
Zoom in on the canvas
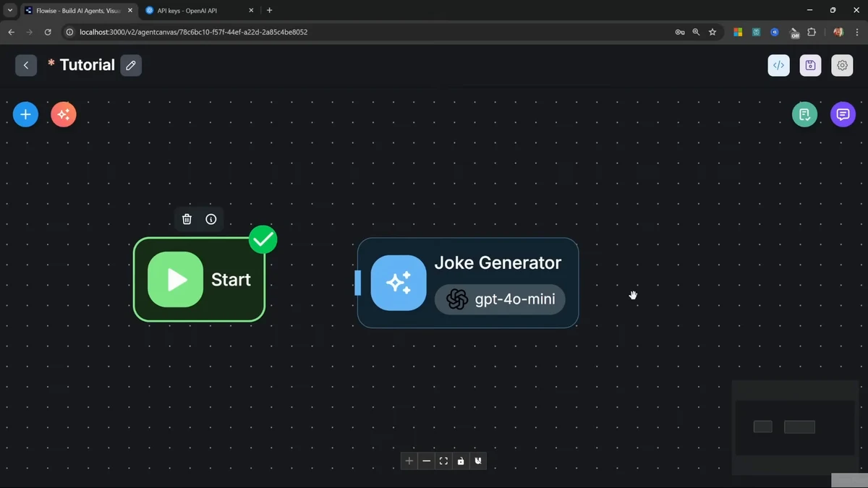[409, 461]
